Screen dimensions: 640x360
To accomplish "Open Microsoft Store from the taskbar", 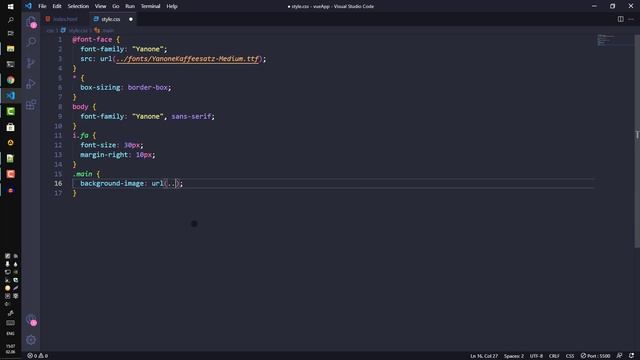I will 11,127.
